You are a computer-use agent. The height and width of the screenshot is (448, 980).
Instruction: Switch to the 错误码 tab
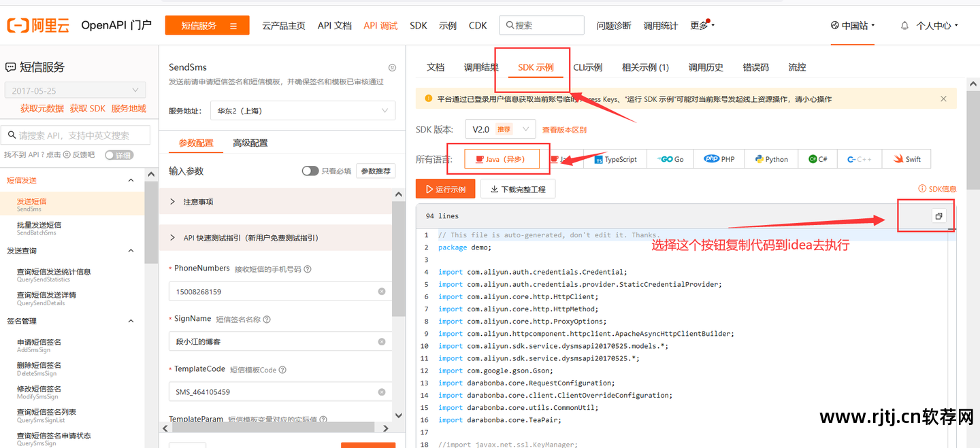point(756,67)
